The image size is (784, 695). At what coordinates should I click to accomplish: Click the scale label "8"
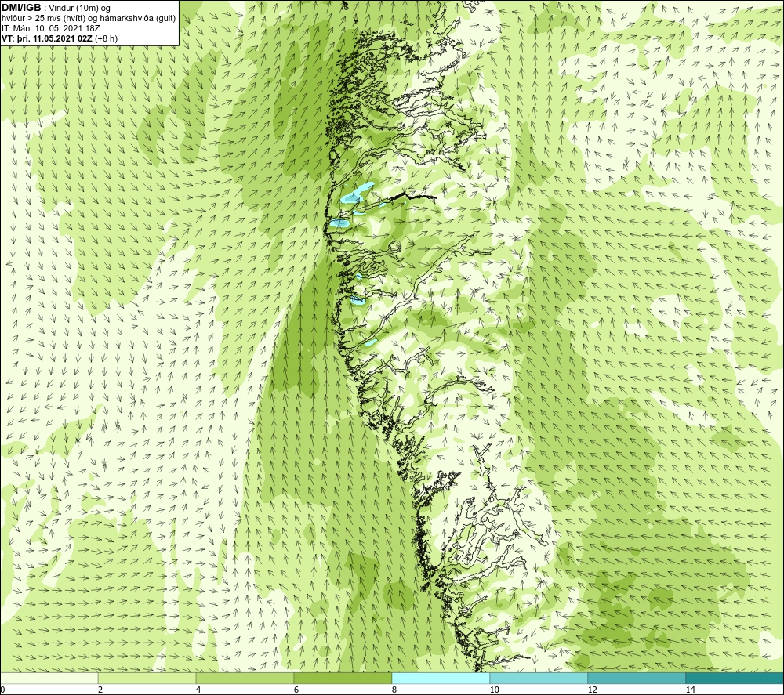point(394,690)
